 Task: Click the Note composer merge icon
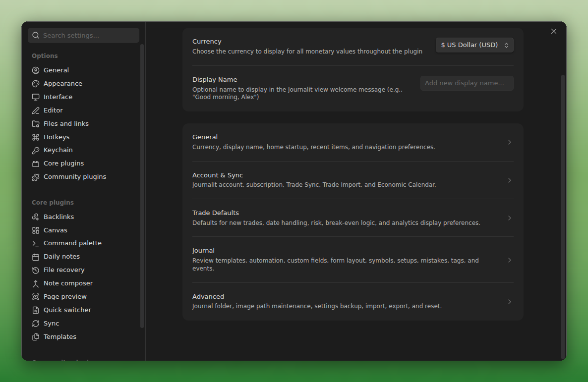[x=36, y=283]
